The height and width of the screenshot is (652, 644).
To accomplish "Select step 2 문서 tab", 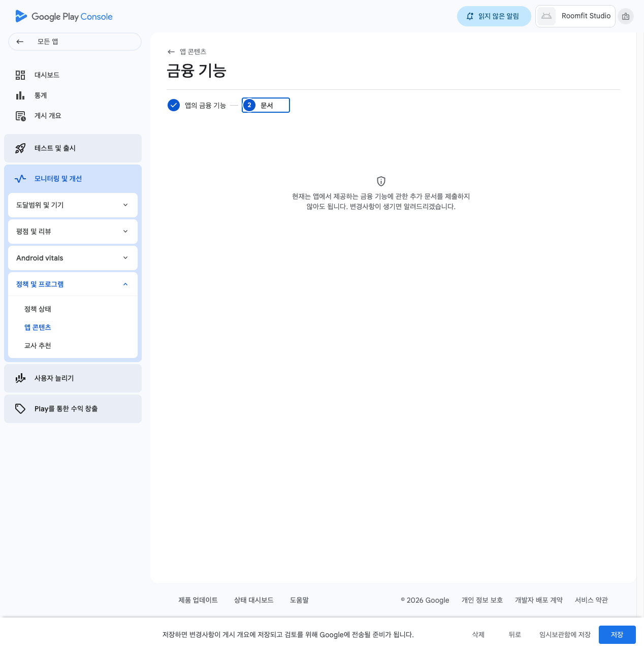I will (266, 105).
